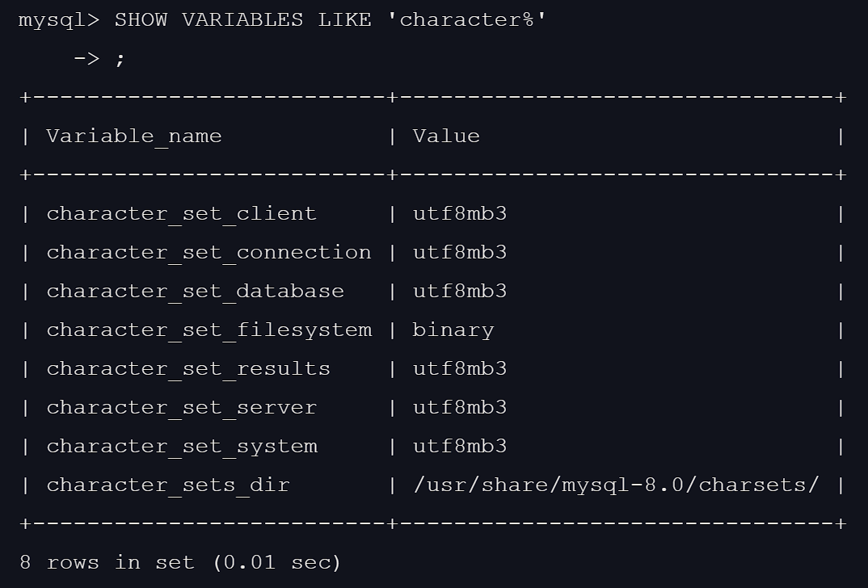Select the character_sets_dir variable name

click(167, 485)
